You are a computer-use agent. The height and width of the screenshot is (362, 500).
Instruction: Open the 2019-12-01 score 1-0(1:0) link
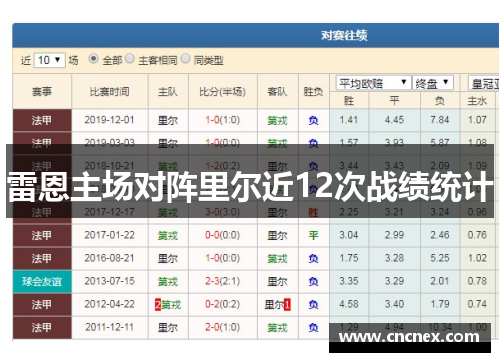click(222, 120)
